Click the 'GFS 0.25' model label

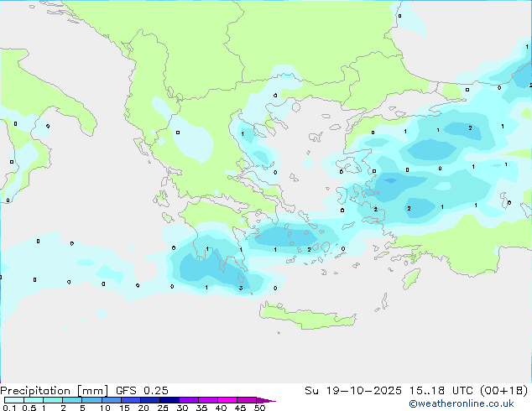142,391
